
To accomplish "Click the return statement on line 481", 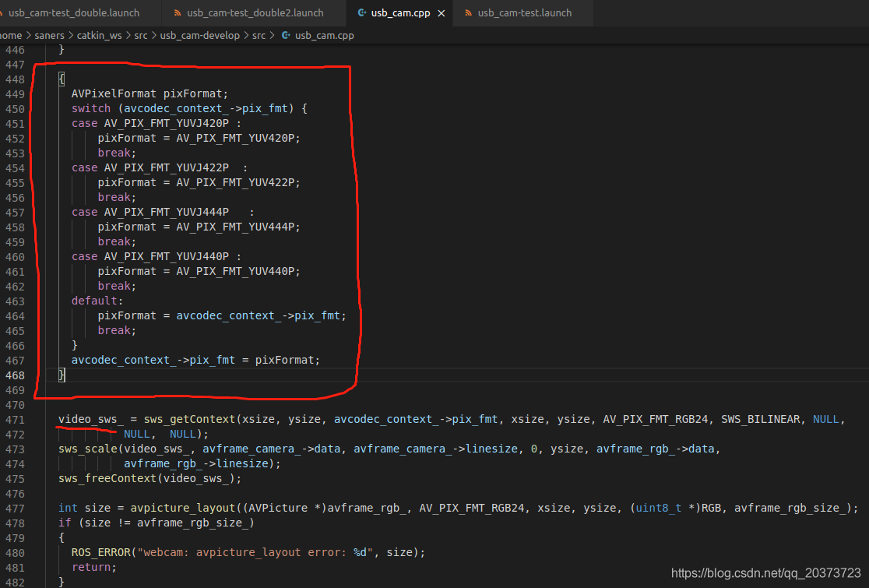I will 91,567.
